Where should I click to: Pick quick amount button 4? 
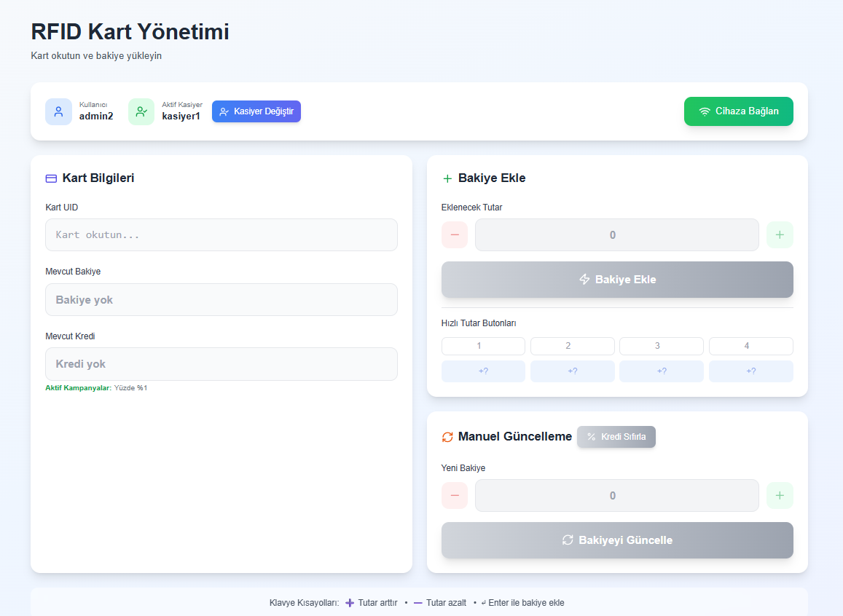click(x=750, y=346)
